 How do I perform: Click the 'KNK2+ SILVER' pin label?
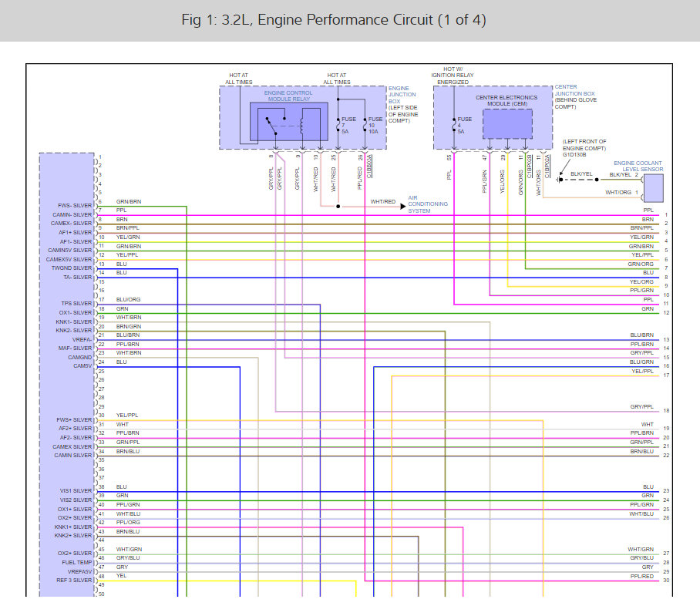coord(72,536)
